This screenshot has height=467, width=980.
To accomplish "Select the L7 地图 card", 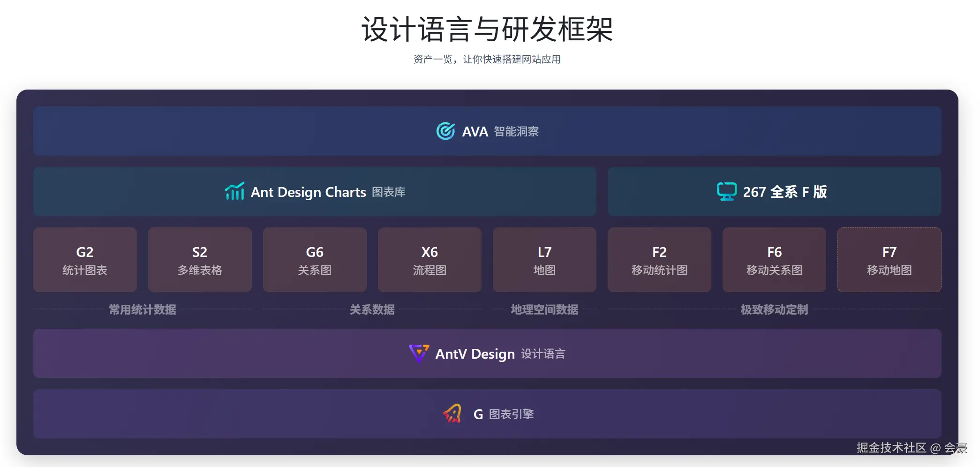I will point(544,260).
